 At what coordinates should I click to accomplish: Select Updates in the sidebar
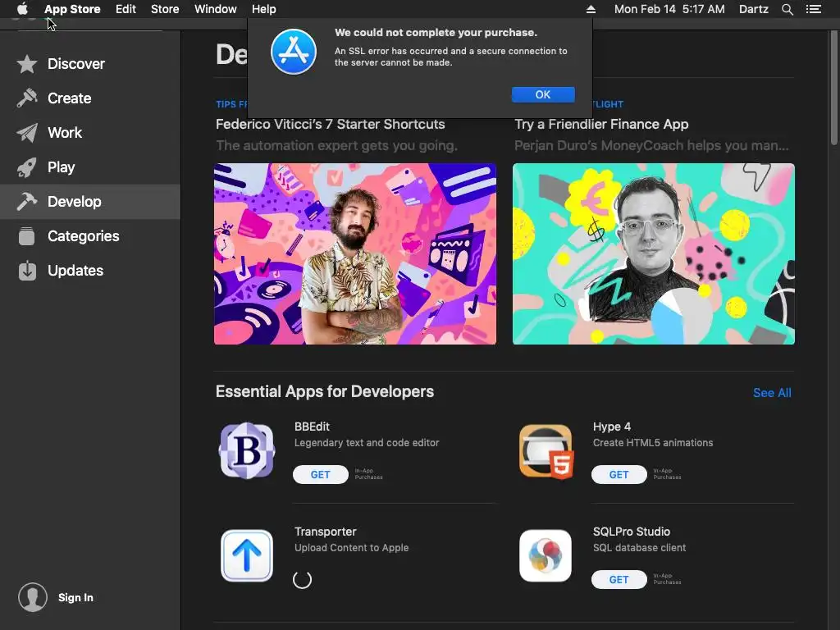click(90, 271)
